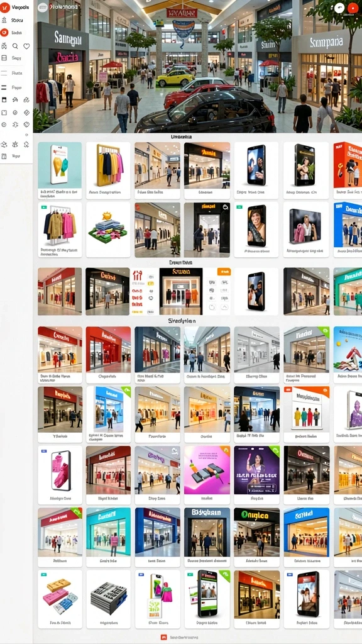This screenshot has width=362, height=644.
Task: Open the magenta background gadgets card
Action: point(207,475)
